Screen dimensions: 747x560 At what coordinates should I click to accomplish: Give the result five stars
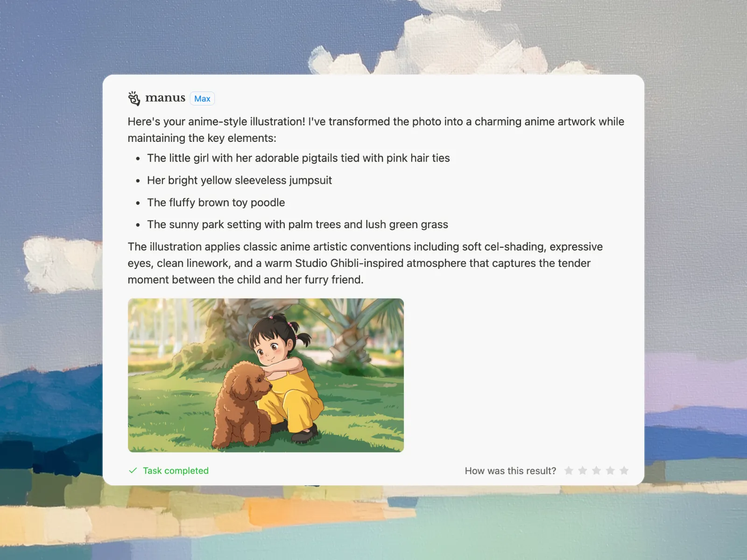[x=624, y=470]
